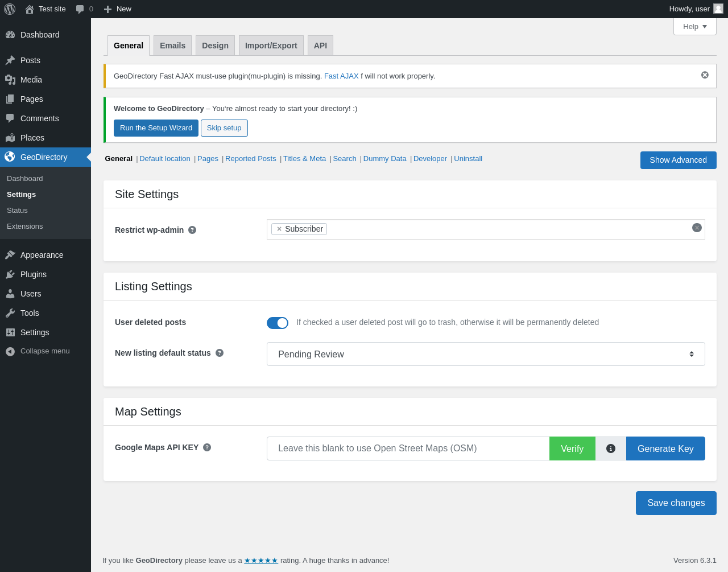Viewport: 728px width, 572px height.
Task: Click the Comments icon in sidebar
Action: tap(10, 118)
